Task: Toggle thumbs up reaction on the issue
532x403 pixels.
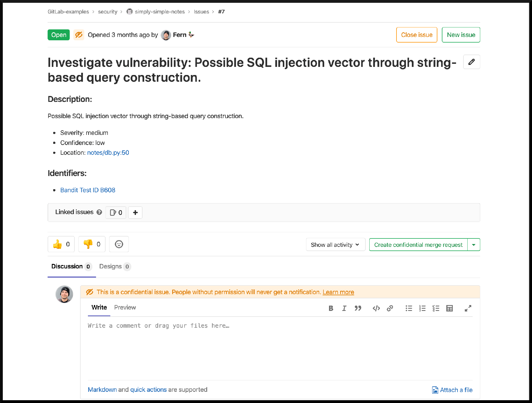Action: pos(61,244)
